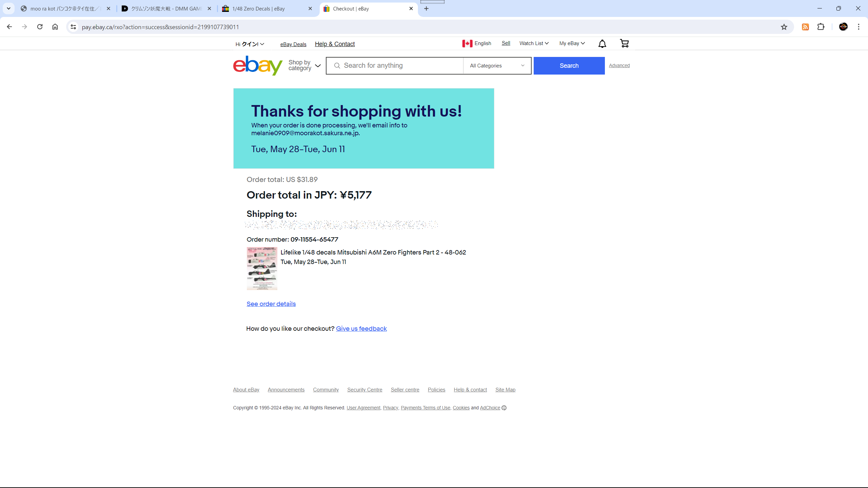Click the browser forward arrow
The image size is (868, 488).
coord(24,27)
